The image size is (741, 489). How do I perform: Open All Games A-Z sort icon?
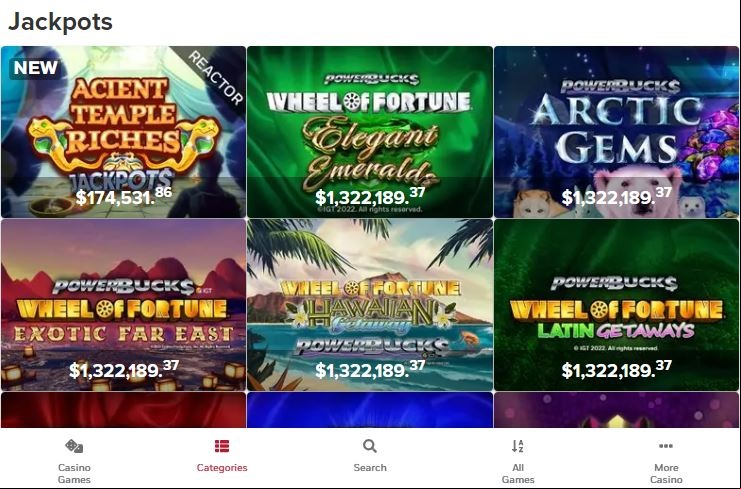click(517, 446)
